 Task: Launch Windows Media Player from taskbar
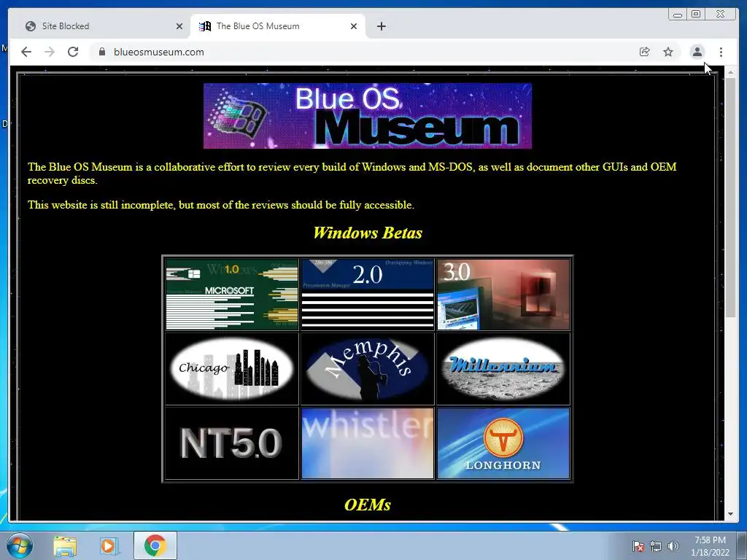click(x=109, y=545)
